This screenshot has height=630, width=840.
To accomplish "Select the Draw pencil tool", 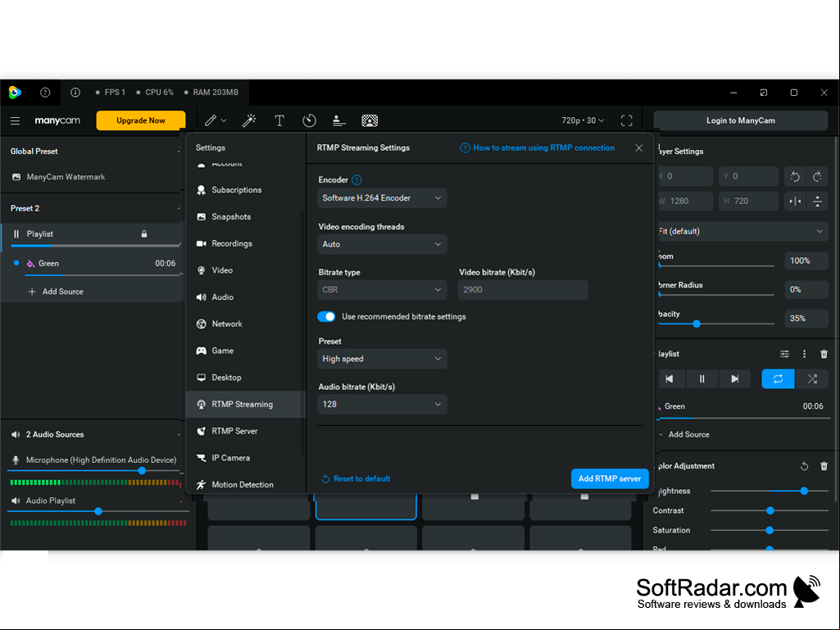I will pyautogui.click(x=211, y=120).
